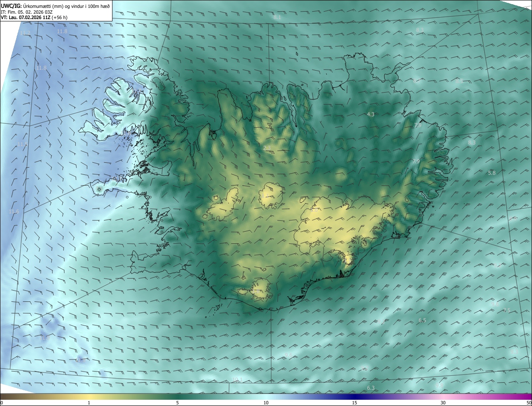Click the color scale tick label '30'
This screenshot has width=532, height=406.
[443, 403]
